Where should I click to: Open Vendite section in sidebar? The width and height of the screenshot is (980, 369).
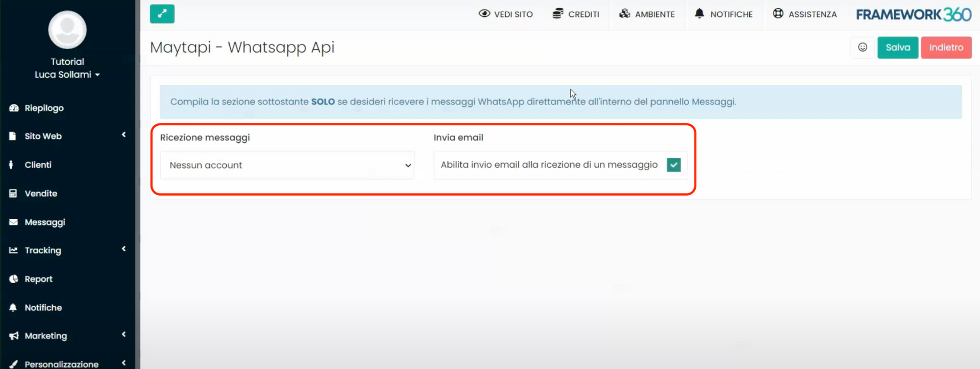tap(41, 194)
